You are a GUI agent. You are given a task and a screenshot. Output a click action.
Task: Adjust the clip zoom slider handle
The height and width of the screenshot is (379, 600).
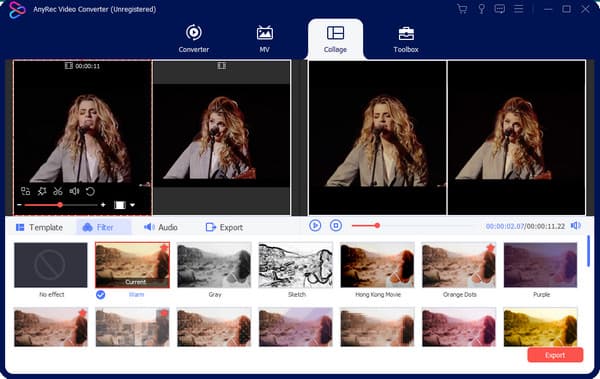60,205
